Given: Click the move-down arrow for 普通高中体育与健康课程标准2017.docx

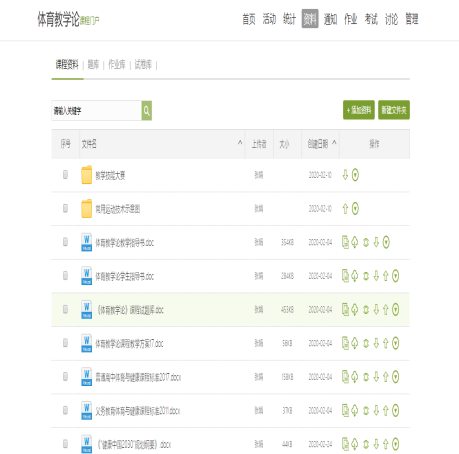Looking at the screenshot, I should point(376,377).
